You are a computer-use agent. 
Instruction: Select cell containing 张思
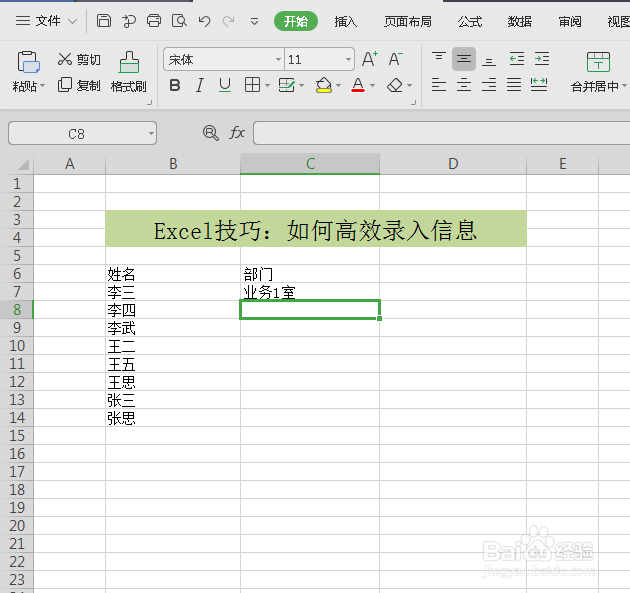tap(173, 418)
